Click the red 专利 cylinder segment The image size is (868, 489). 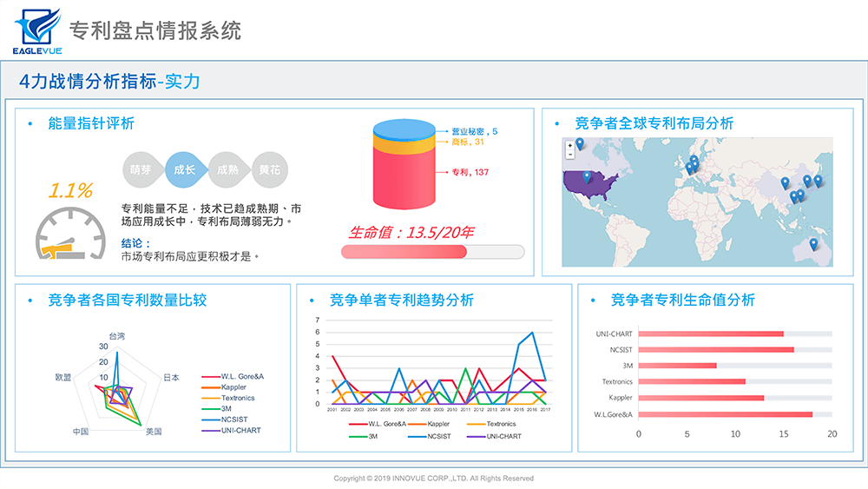404,180
